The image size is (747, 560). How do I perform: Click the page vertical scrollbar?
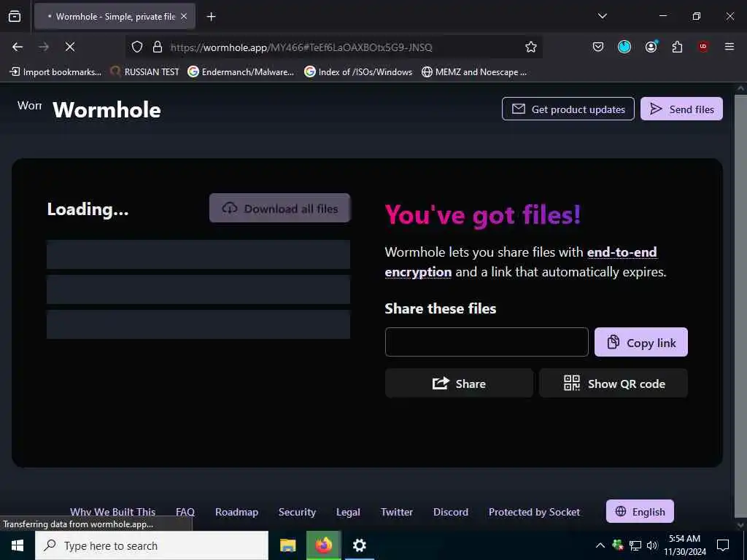tap(740, 307)
